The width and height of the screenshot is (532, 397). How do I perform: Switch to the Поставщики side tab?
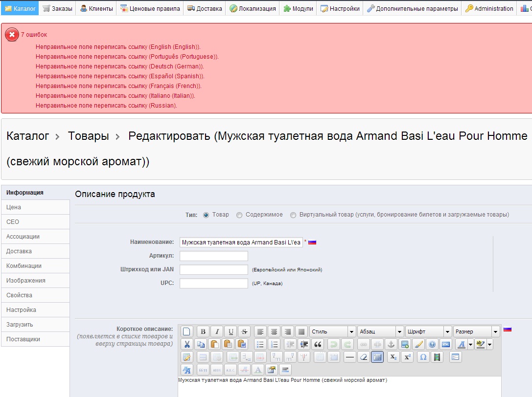coord(35,339)
